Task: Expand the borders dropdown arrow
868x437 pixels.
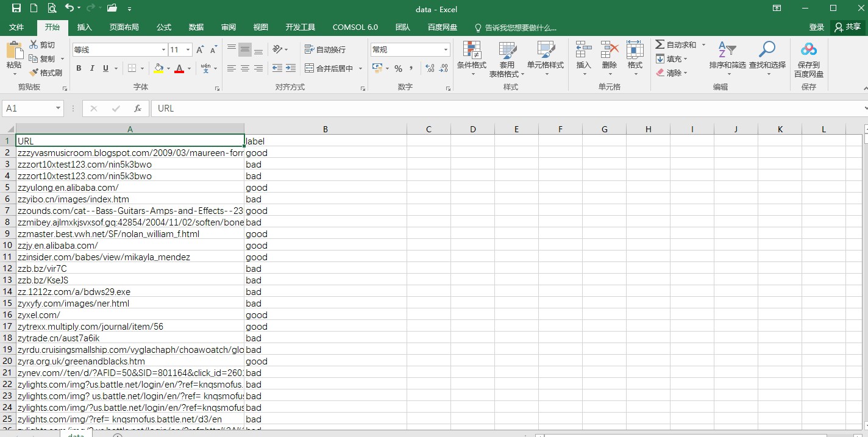Action: [143, 68]
